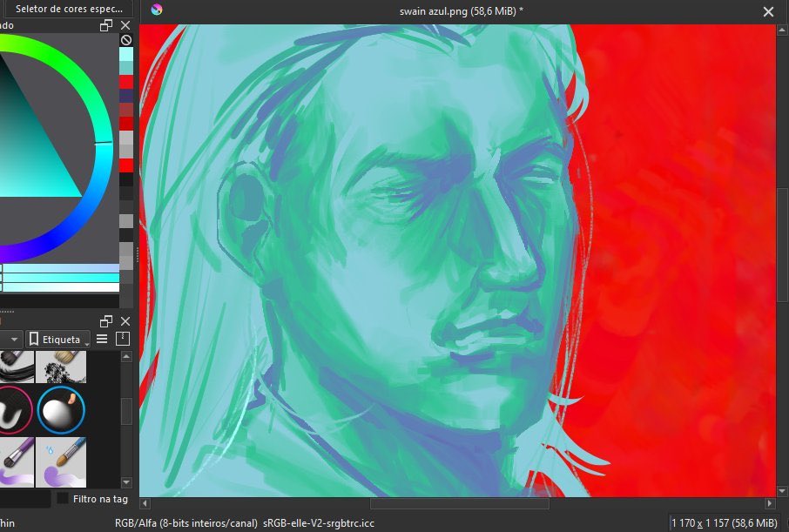789x532 pixels.
Task: Adjust the top lavender-gradient color slider
Action: pos(60,268)
